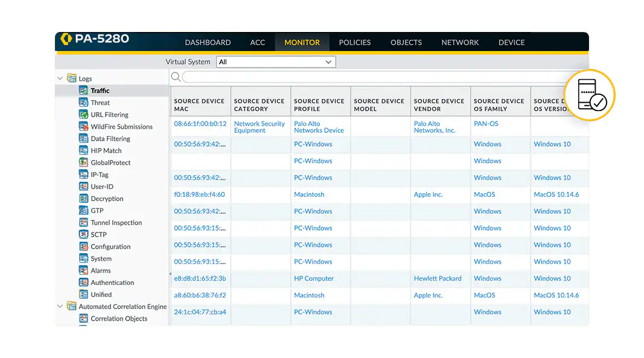Select the System log icon

[83, 258]
